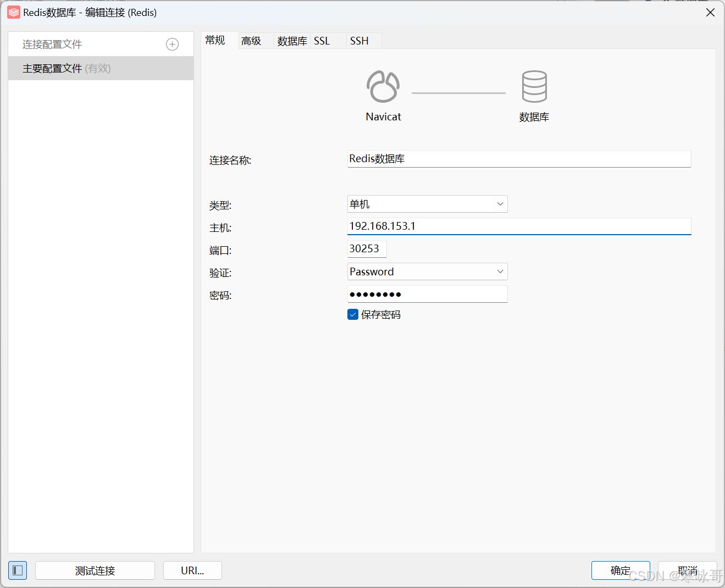The height and width of the screenshot is (588, 725).
Task: Click the 端口 field showing 30253
Action: click(367, 249)
